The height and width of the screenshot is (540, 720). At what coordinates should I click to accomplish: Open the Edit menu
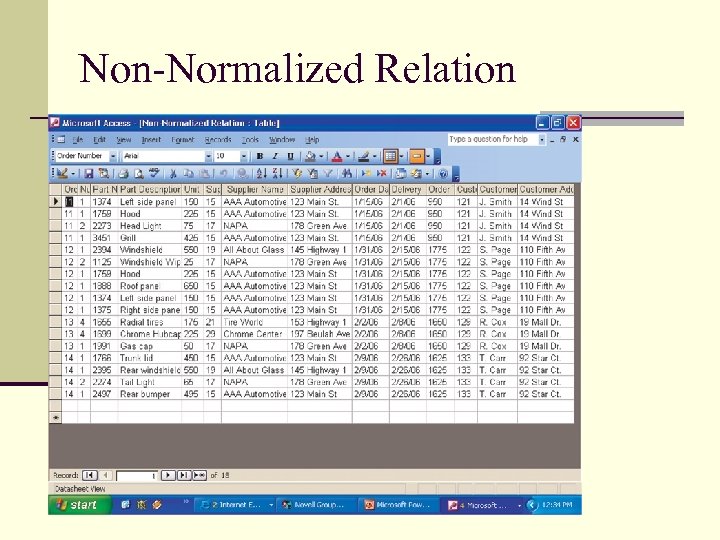tap(100, 140)
